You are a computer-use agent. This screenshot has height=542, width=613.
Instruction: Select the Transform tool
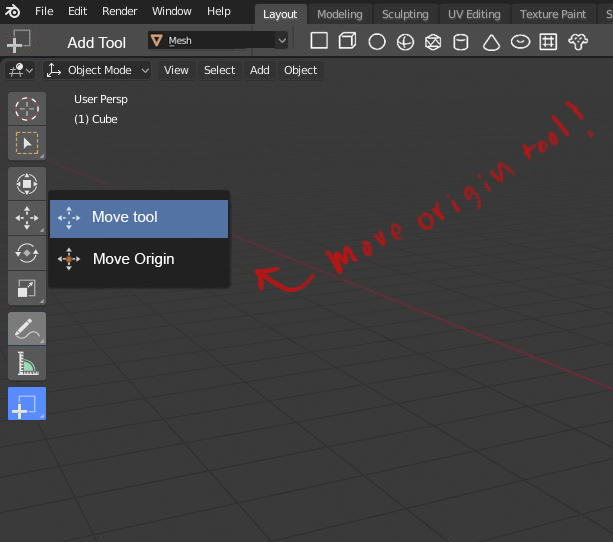point(27,184)
